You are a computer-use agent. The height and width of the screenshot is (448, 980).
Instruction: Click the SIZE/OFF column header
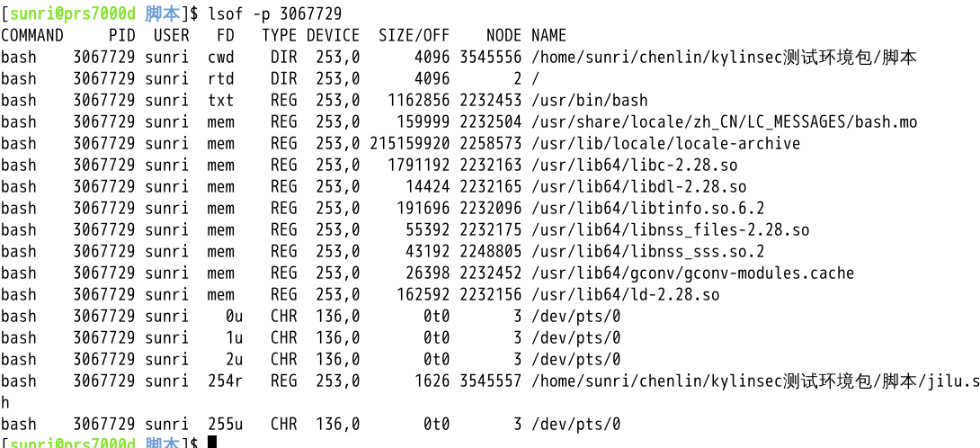coord(414,35)
